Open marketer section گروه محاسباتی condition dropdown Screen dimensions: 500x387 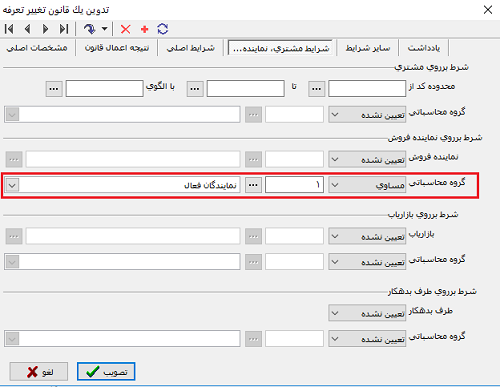click(x=367, y=262)
